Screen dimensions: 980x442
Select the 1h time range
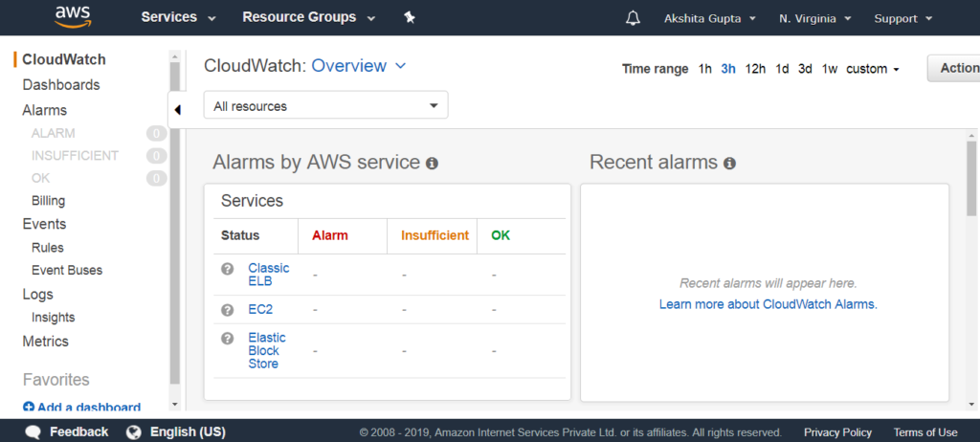click(x=705, y=69)
